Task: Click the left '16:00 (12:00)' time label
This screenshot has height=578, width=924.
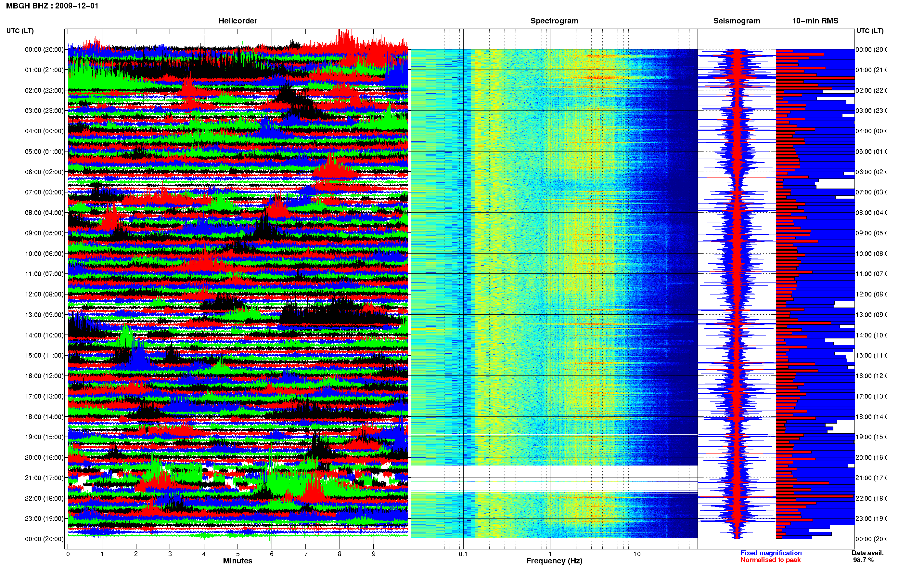Action: click(44, 376)
